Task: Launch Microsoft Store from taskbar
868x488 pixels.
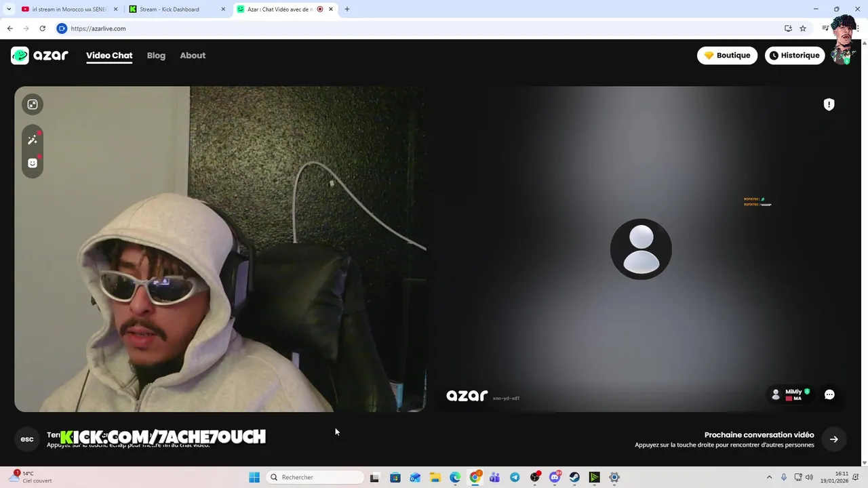Action: (395, 477)
